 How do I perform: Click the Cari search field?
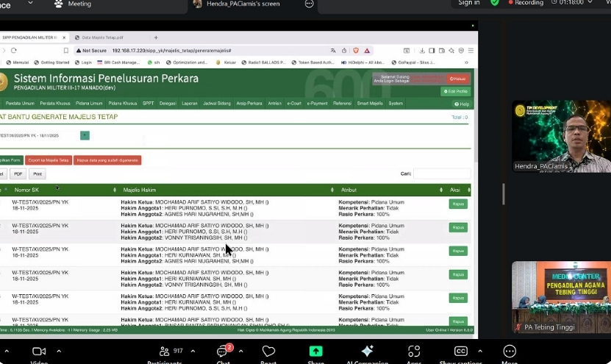point(441,174)
